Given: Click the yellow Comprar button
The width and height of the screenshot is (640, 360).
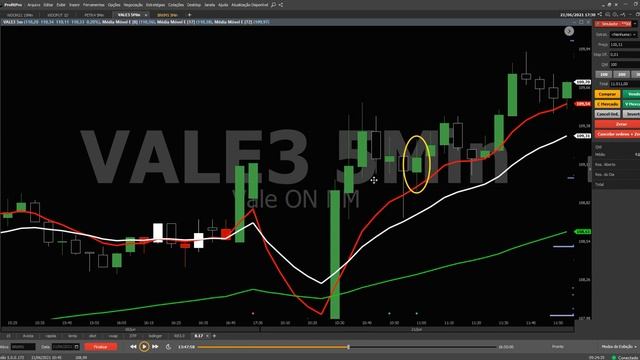Looking at the screenshot, I should [x=607, y=94].
